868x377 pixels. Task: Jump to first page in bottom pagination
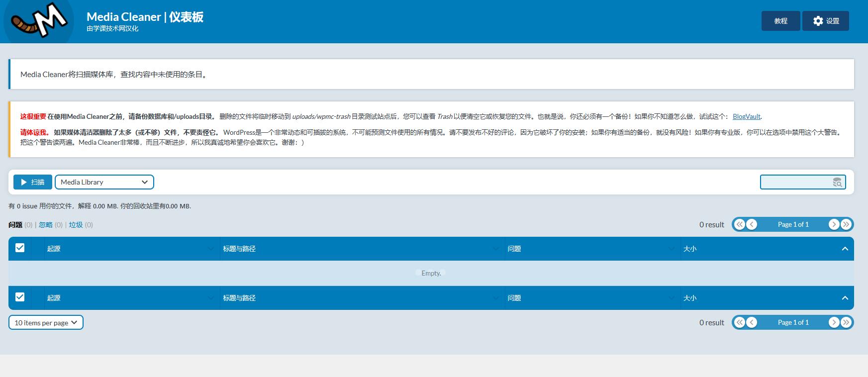tap(740, 323)
